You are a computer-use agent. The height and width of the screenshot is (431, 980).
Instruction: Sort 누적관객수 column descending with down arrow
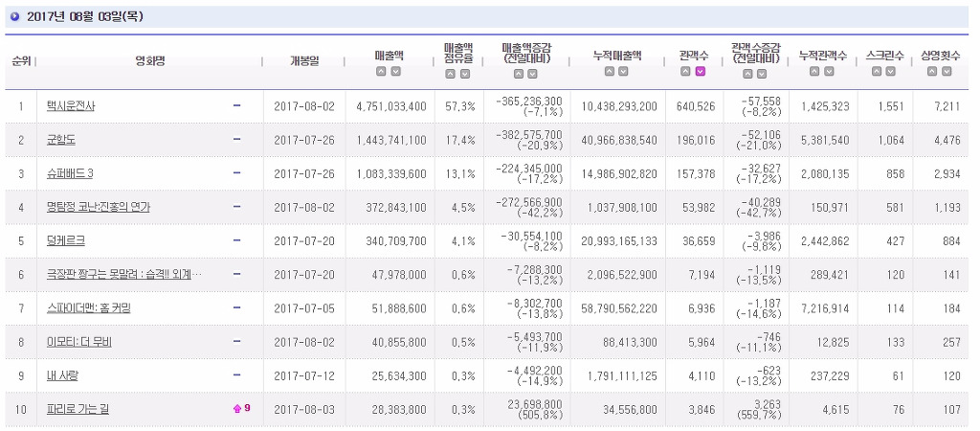pyautogui.click(x=829, y=71)
